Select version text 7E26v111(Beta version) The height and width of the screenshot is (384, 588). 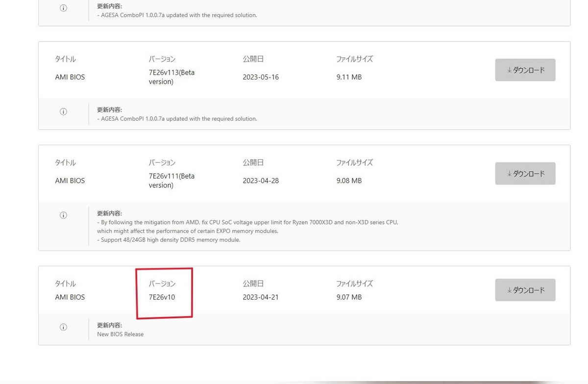coord(172,180)
